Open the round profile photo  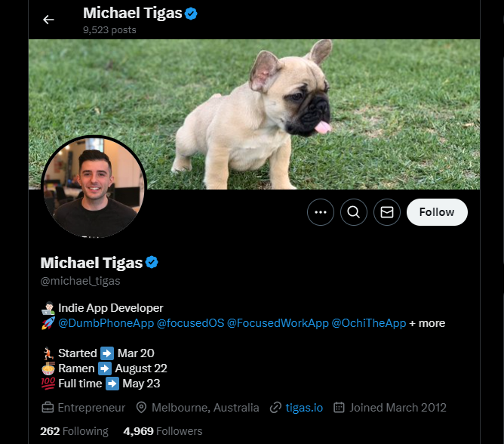(94, 187)
